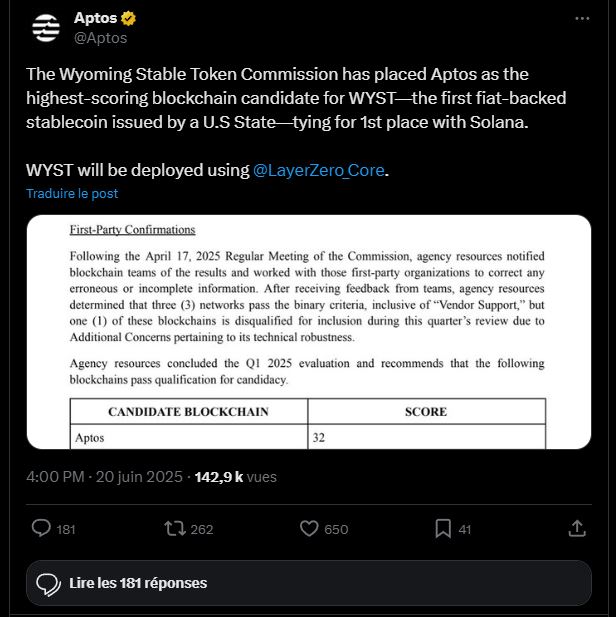Click the reply speech bubble icon

click(42, 528)
